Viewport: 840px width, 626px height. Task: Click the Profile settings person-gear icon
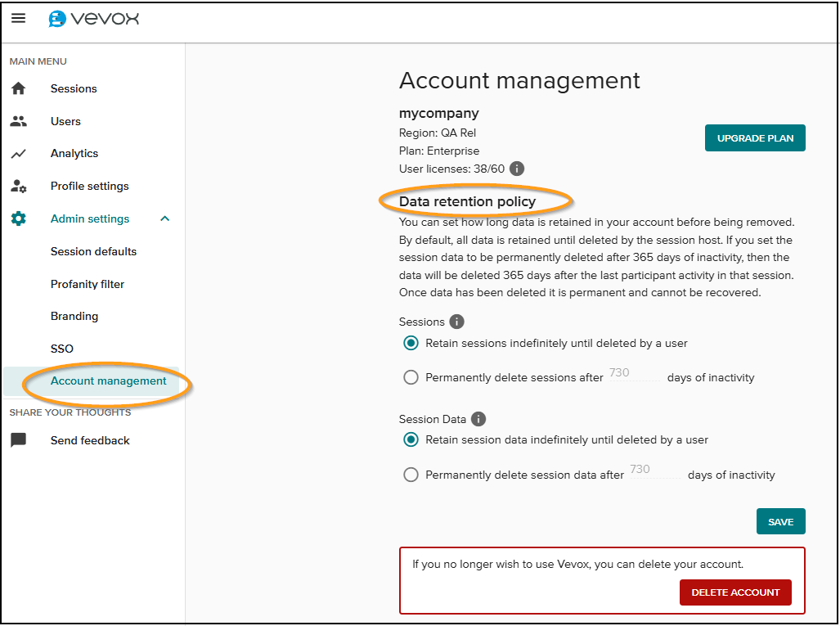click(18, 186)
